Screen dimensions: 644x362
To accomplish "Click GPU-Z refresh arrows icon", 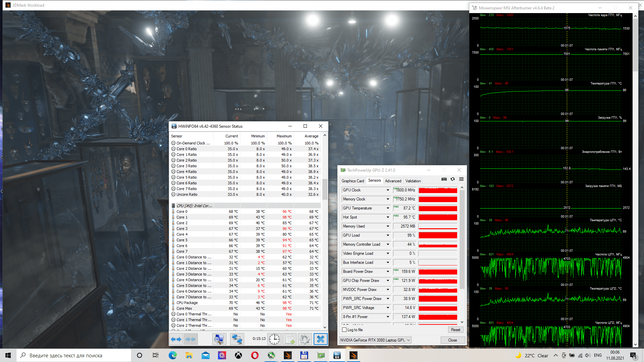I will (x=452, y=179).
